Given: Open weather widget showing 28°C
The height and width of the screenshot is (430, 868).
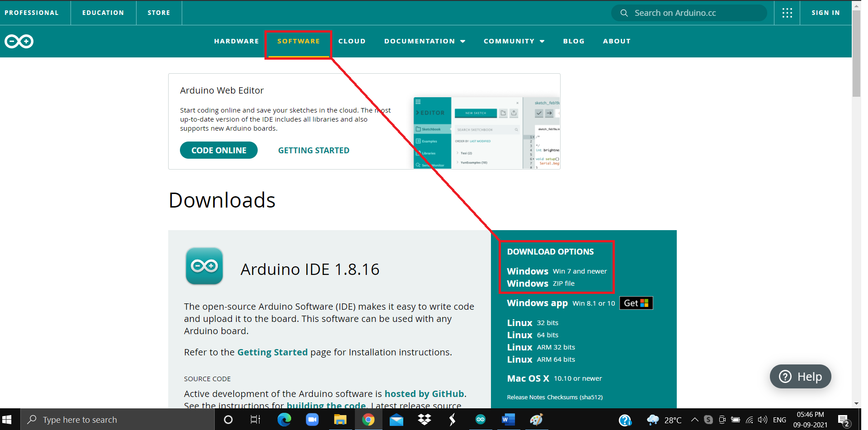Looking at the screenshot, I should pos(664,420).
